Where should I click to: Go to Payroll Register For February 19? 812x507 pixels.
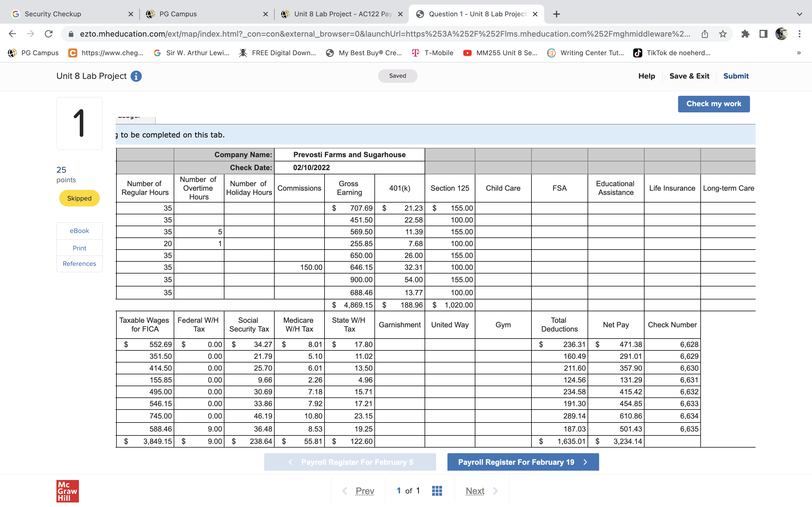pos(523,462)
